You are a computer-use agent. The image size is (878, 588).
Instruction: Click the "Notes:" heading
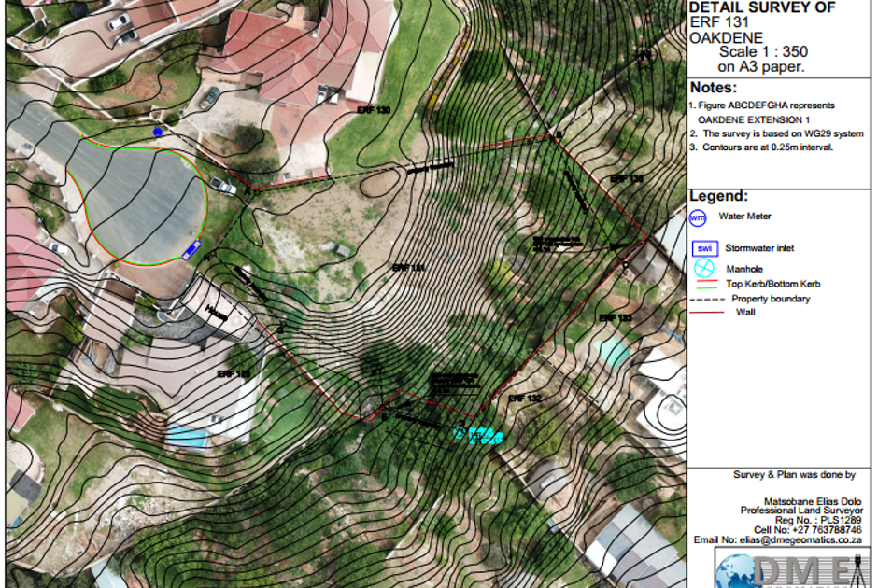[x=714, y=88]
